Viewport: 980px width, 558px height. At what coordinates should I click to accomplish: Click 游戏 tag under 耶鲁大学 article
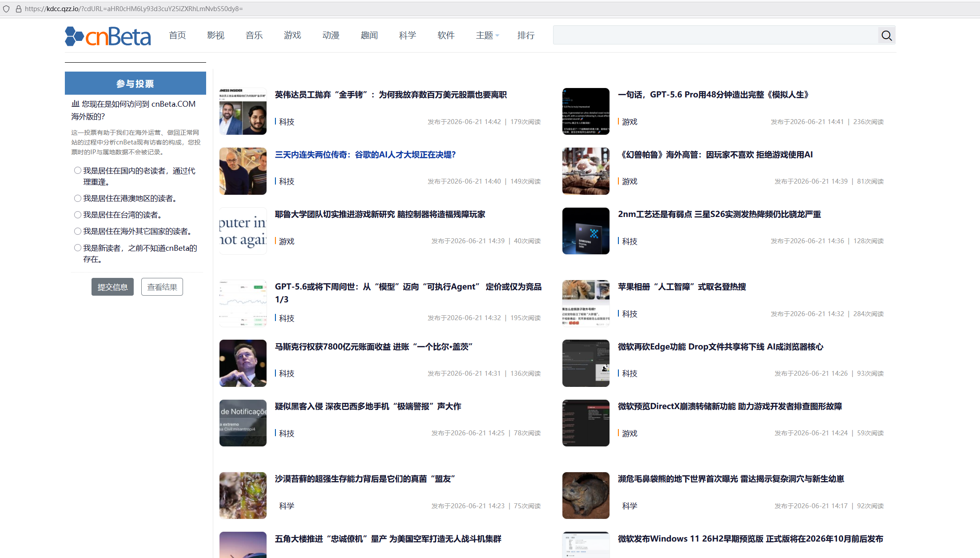(287, 241)
